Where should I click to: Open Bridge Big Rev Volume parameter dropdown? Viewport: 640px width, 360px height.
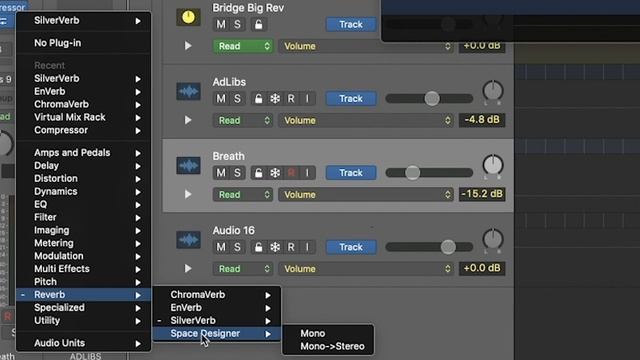pyautogui.click(x=366, y=46)
